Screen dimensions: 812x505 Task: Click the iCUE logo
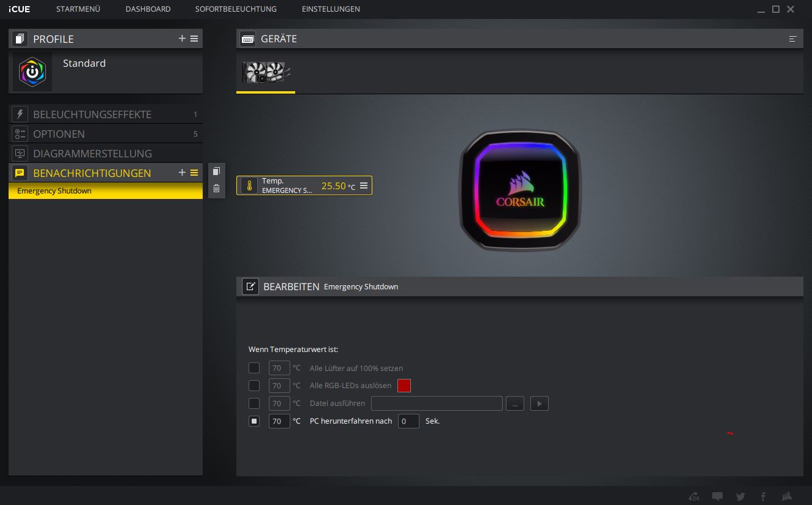click(x=20, y=9)
